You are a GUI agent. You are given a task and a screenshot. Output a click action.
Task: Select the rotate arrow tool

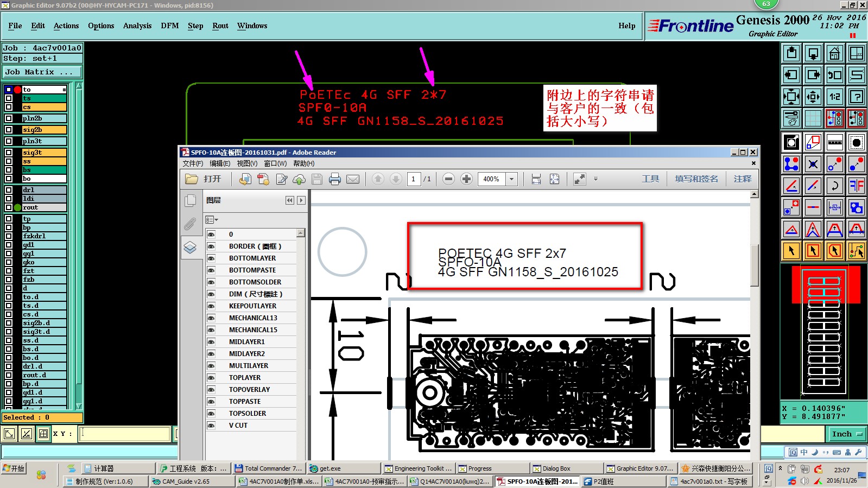tap(834, 186)
